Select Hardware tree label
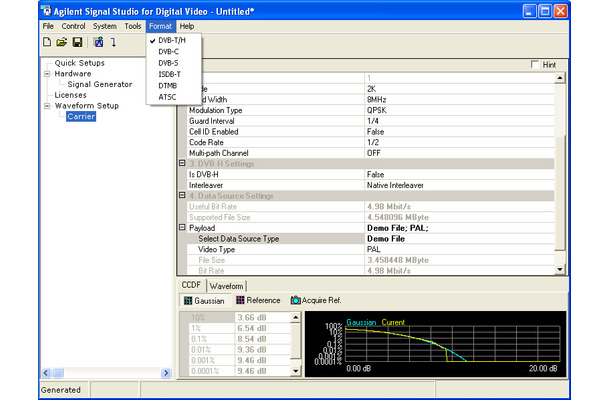This screenshot has height=400, width=610. coord(73,74)
